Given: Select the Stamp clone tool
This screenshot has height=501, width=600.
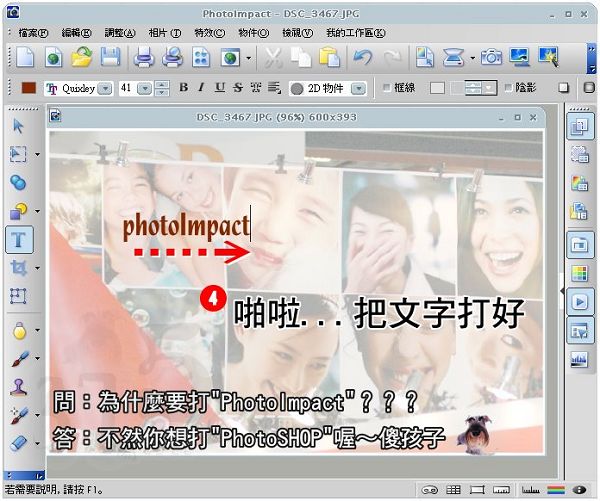Looking at the screenshot, I should pyautogui.click(x=19, y=387).
